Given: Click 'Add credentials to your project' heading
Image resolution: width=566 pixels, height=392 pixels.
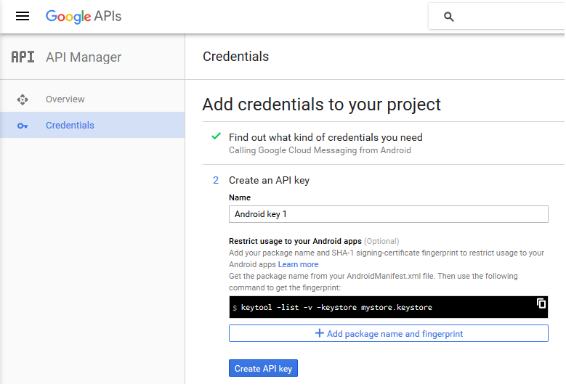Looking at the screenshot, I should [321, 105].
